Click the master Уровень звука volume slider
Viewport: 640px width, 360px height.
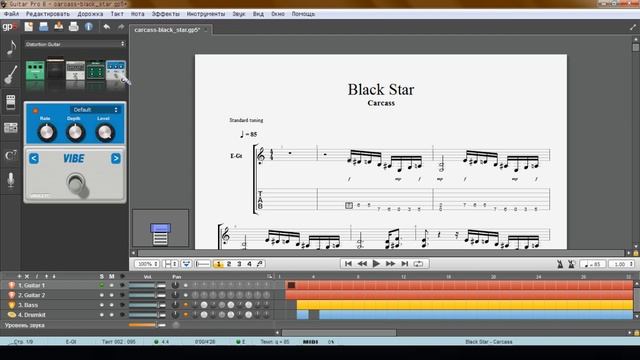click(147, 325)
